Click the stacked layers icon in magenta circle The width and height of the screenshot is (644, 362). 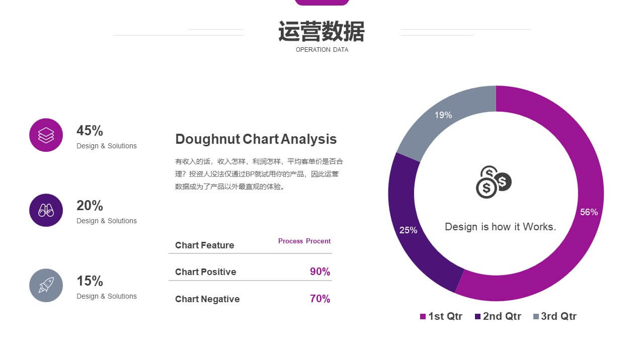click(x=46, y=135)
